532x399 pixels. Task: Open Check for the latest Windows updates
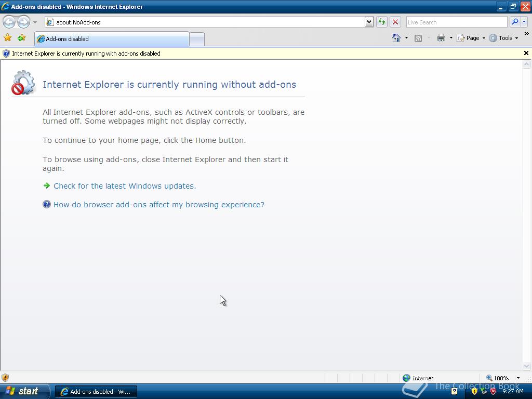pyautogui.click(x=125, y=186)
